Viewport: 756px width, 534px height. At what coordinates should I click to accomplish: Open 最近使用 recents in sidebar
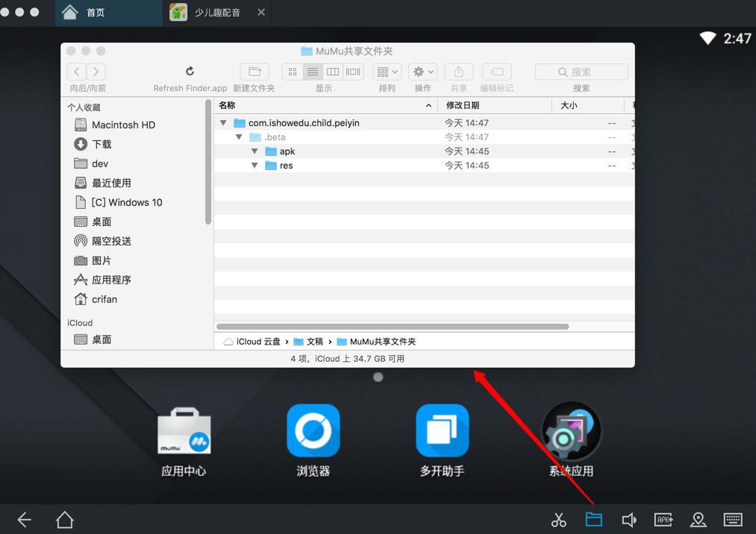coord(111,183)
